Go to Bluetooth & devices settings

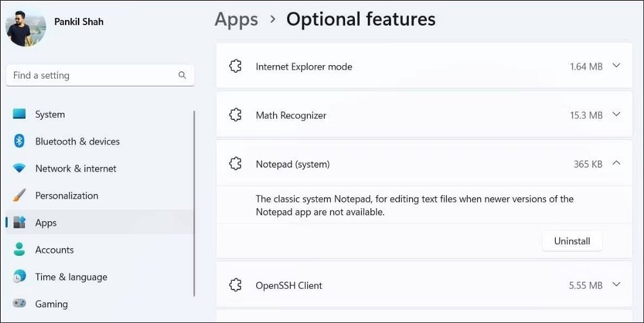(77, 141)
